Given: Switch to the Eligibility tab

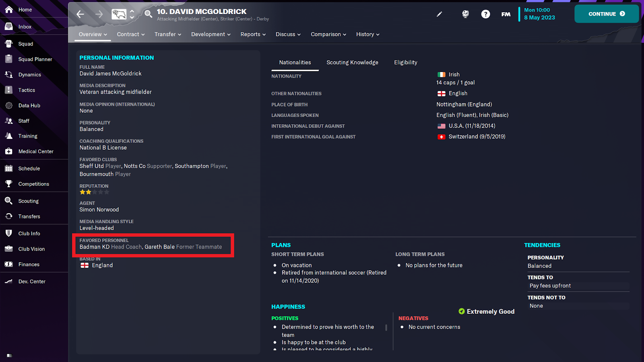Looking at the screenshot, I should [x=405, y=62].
